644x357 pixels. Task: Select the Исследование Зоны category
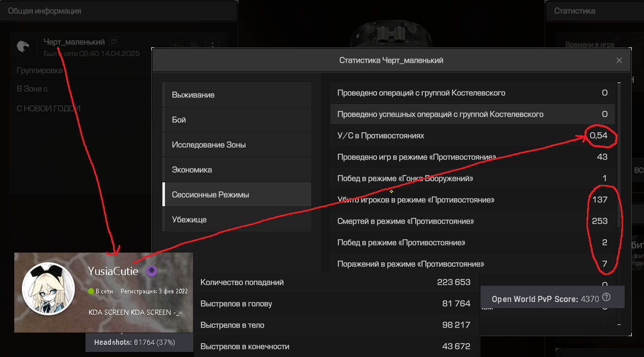click(x=236, y=145)
